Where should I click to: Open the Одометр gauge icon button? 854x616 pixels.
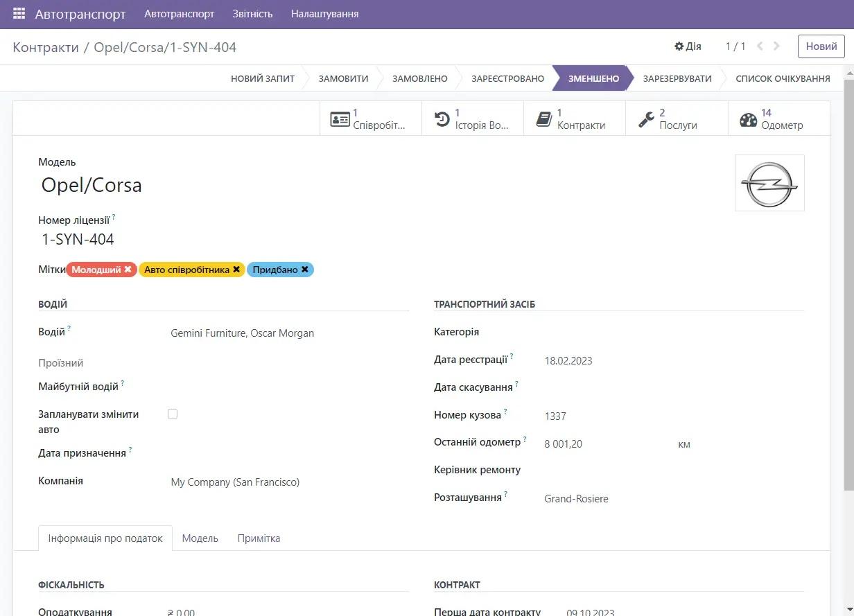(778, 118)
